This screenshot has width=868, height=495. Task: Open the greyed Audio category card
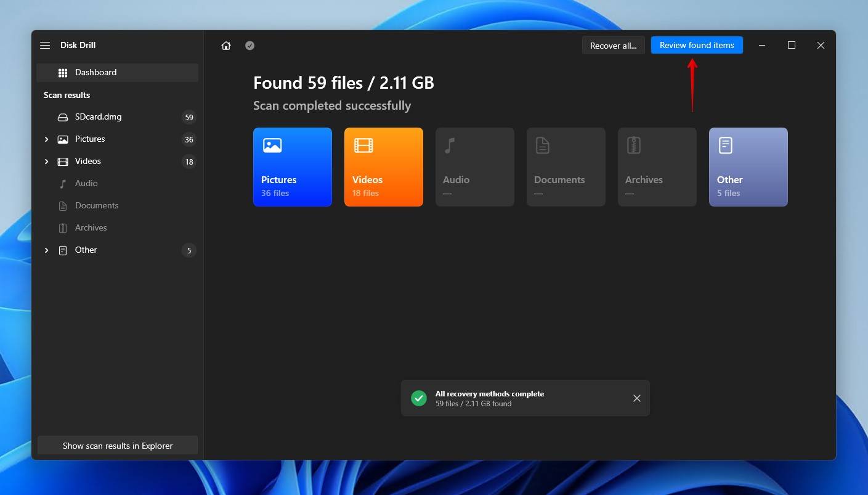[475, 167]
